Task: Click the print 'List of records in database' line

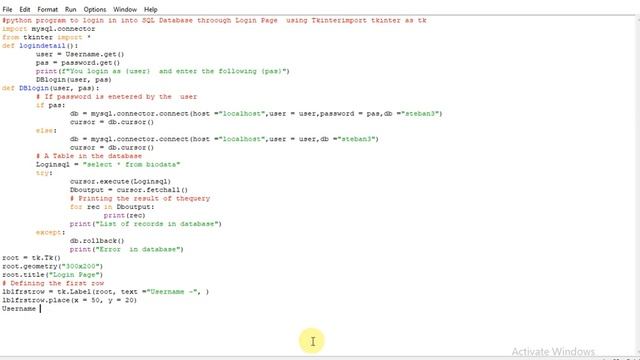Action: (x=146, y=224)
